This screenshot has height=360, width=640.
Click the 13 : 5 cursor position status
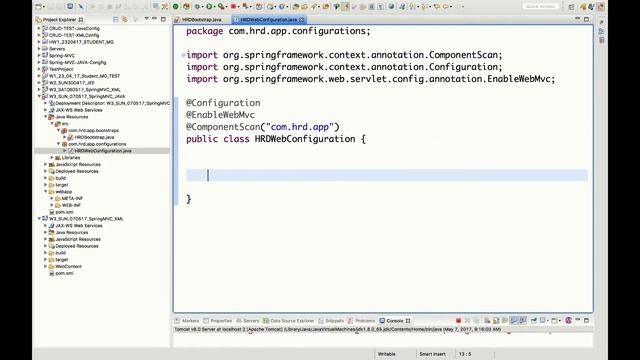465,354
